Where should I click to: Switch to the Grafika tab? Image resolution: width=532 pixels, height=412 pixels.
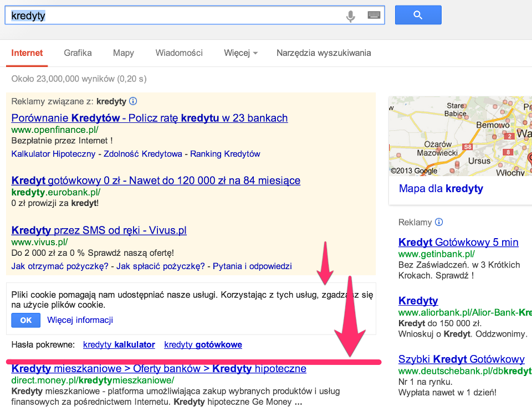[78, 53]
